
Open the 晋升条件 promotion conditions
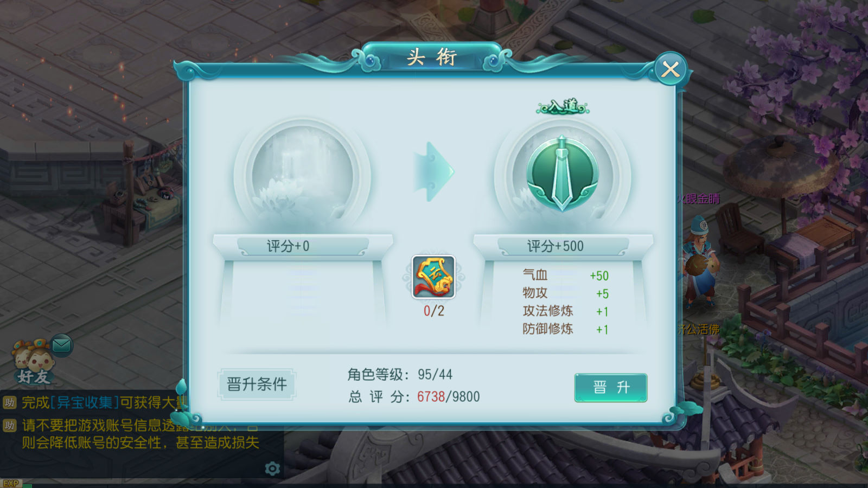point(257,384)
